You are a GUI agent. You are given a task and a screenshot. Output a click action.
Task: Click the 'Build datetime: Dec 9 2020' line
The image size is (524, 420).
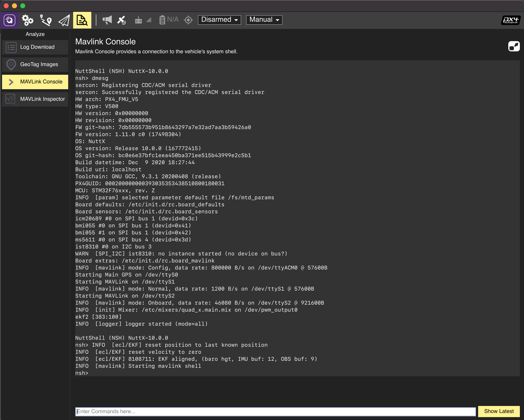[135, 163]
